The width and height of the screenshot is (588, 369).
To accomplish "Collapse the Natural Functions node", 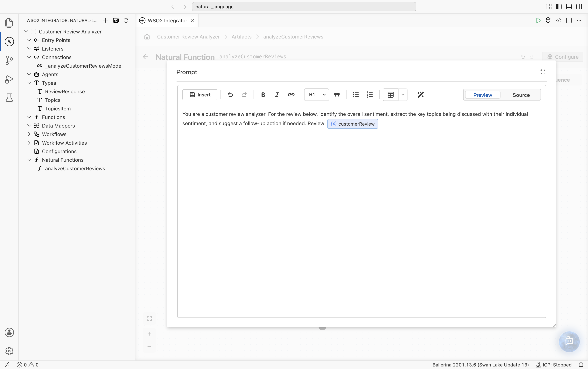I will point(29,160).
